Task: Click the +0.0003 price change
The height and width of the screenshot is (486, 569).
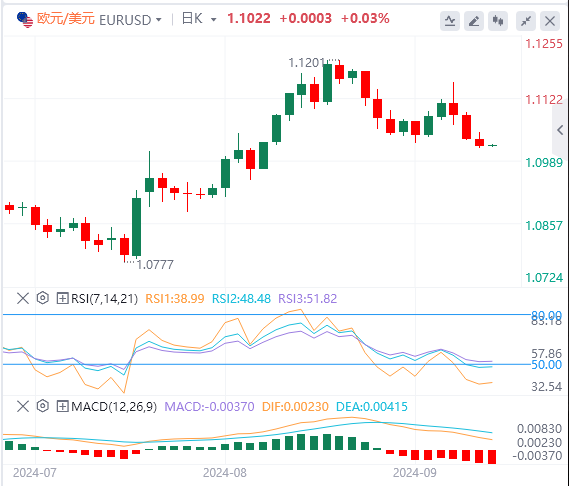Action: point(306,19)
